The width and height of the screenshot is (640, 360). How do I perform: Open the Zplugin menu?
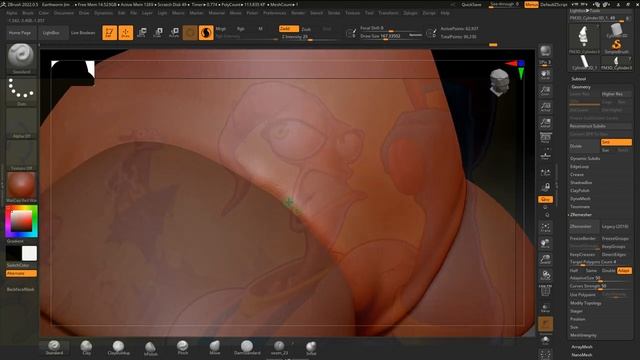410,13
